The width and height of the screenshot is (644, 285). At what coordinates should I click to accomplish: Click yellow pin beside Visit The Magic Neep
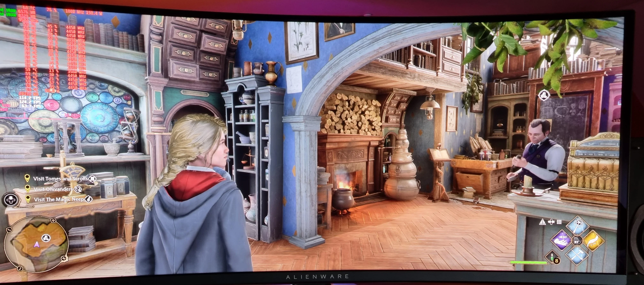coord(28,199)
